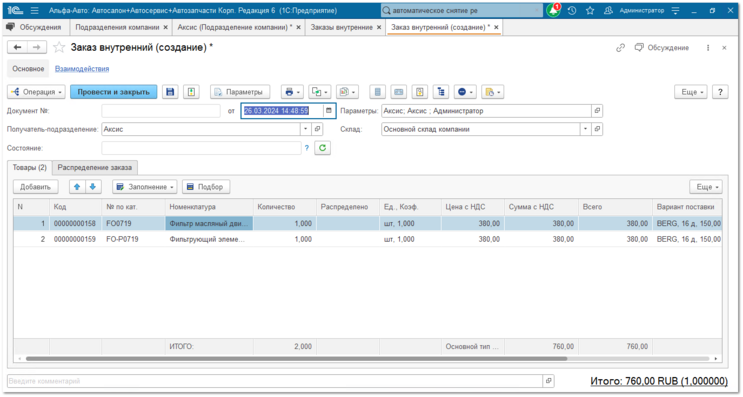
Task: Open the 1C main menu hamburger
Action: pyautogui.click(x=35, y=10)
